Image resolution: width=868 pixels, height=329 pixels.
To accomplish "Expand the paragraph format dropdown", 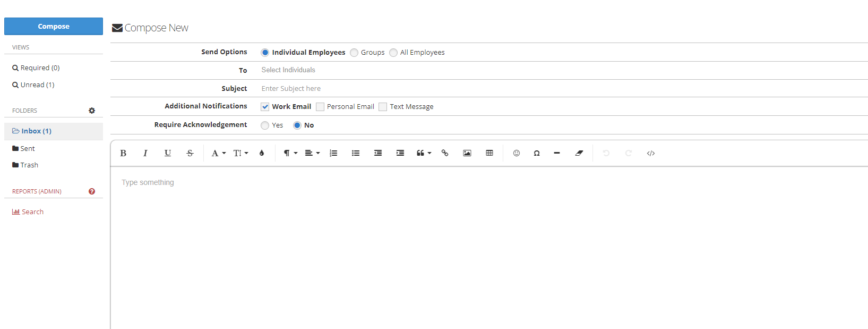I will (x=290, y=153).
